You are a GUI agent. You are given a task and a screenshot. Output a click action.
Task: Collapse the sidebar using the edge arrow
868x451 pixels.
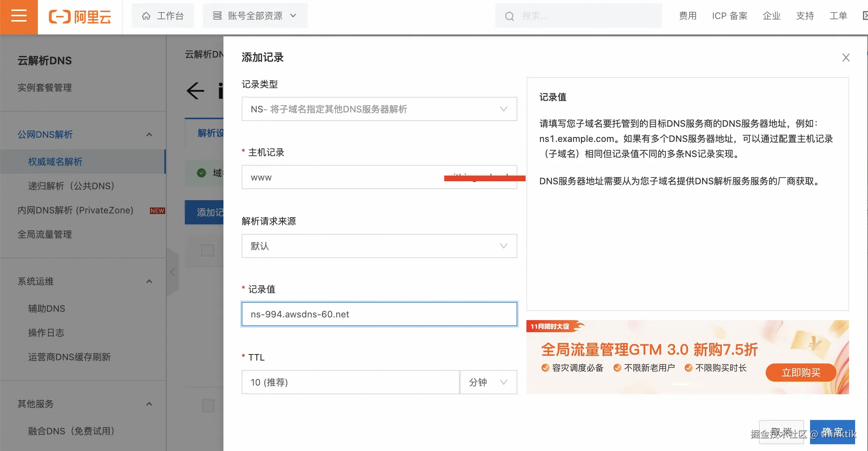coord(173,272)
